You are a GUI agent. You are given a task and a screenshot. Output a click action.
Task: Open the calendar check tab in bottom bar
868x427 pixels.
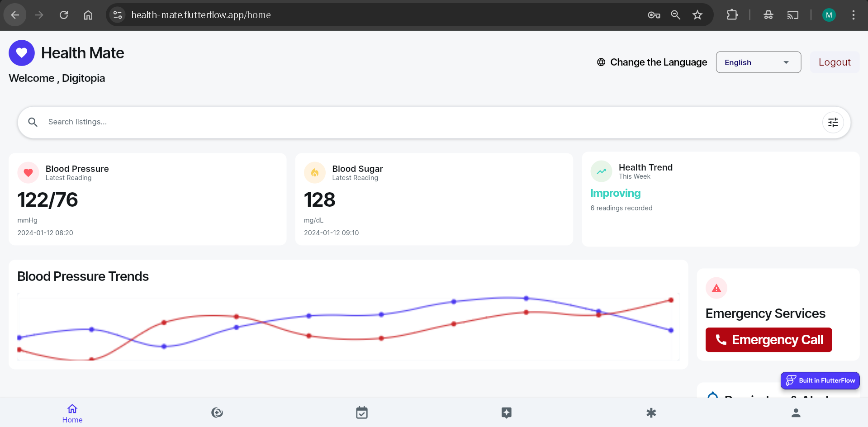click(x=362, y=413)
